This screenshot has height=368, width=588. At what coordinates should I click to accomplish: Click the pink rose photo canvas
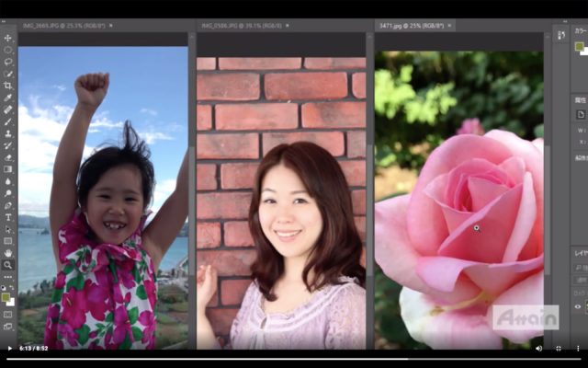[459, 201]
